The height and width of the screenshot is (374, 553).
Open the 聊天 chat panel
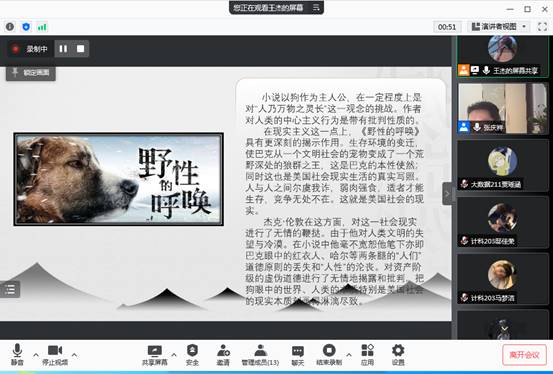coord(298,355)
